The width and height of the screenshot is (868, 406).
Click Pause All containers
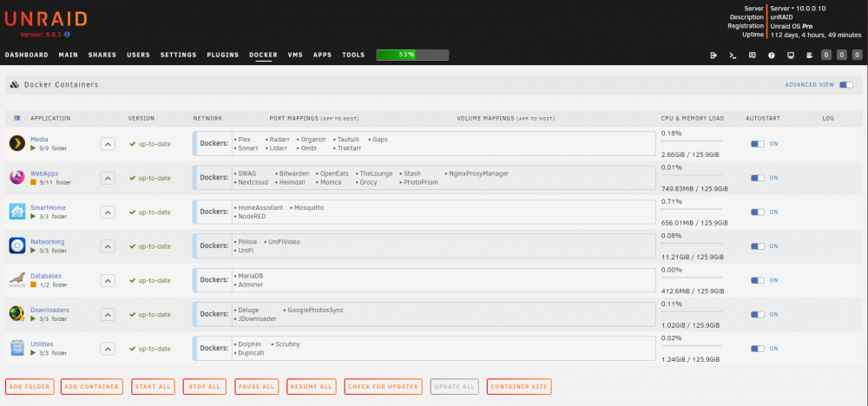tap(257, 387)
